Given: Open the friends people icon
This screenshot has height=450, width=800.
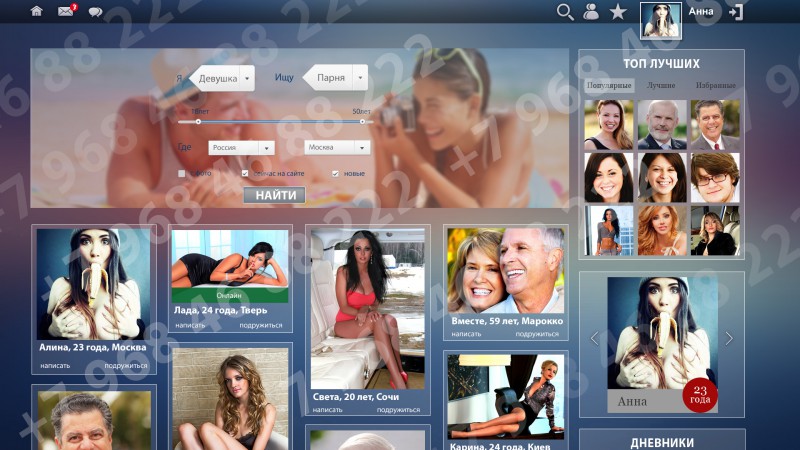Looking at the screenshot, I should [591, 11].
